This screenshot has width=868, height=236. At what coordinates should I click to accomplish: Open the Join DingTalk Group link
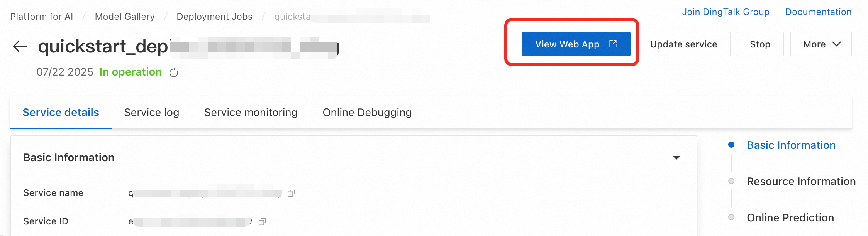(726, 12)
